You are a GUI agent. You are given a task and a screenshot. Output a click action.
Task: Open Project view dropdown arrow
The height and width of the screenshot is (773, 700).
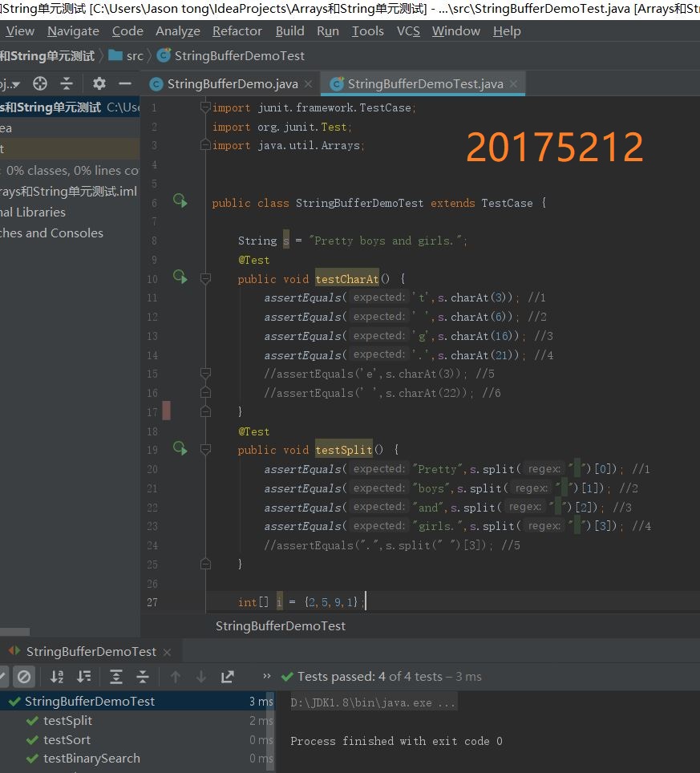coord(16,85)
